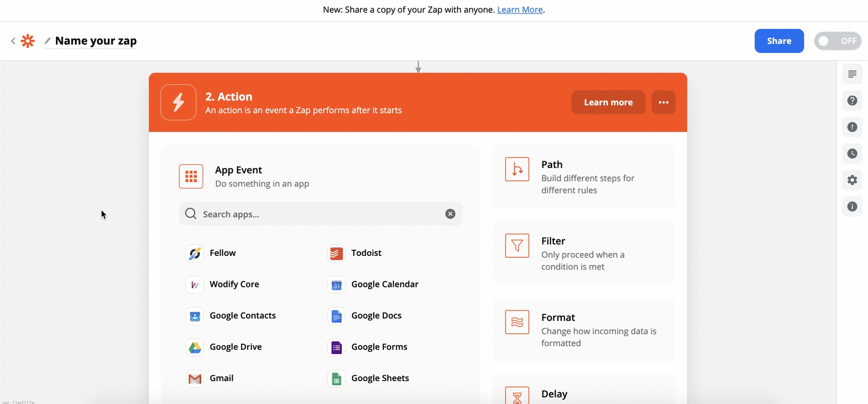The image size is (868, 404).
Task: Click the 'Fellow' app label
Action: click(x=223, y=253)
